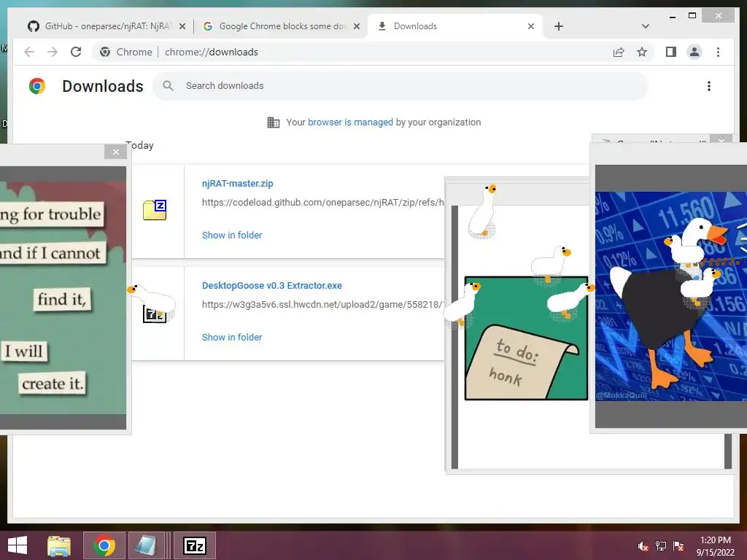Open a new tab with plus button

(x=559, y=26)
